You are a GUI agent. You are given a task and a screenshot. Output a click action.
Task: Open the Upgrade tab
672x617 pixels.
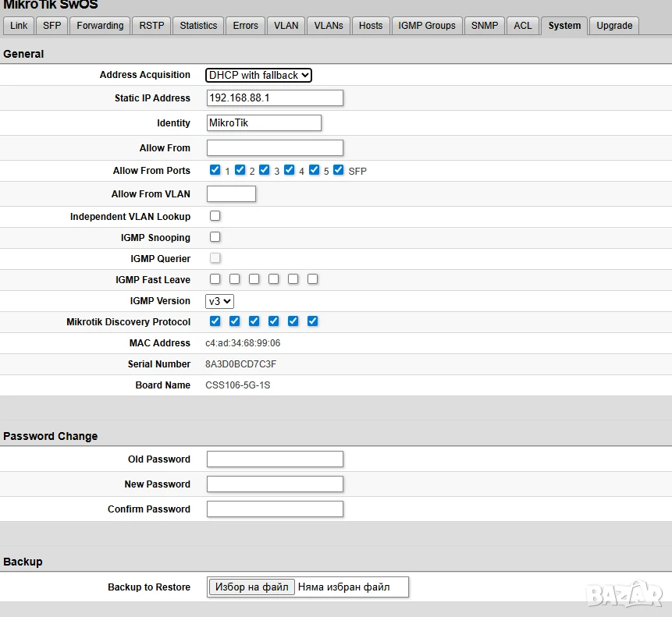pos(614,26)
